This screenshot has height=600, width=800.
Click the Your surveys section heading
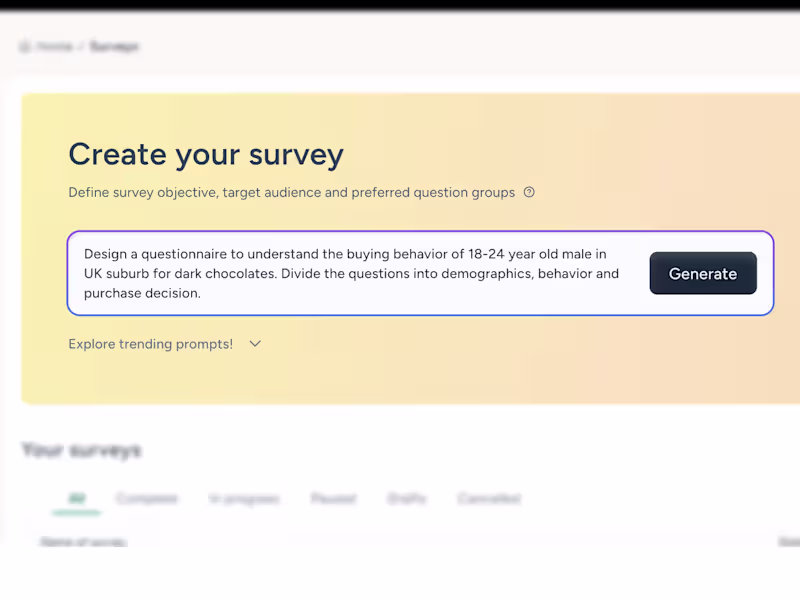point(80,451)
